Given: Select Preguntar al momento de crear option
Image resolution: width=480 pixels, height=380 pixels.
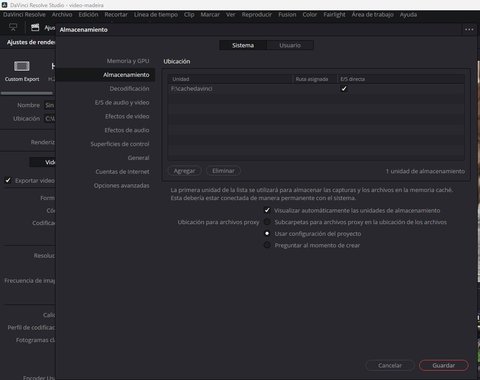Looking at the screenshot, I should tap(267, 245).
